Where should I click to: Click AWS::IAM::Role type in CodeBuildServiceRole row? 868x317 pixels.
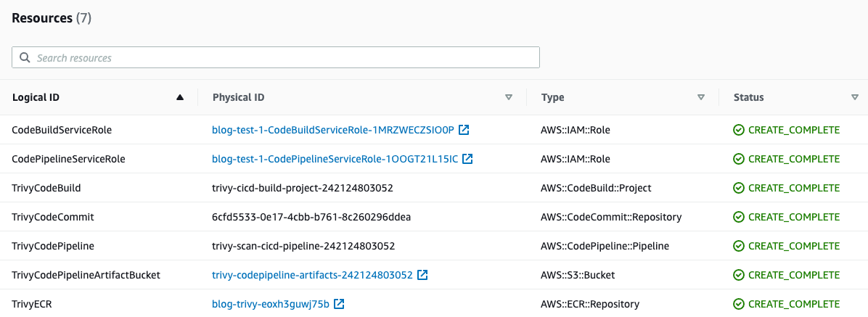click(576, 130)
